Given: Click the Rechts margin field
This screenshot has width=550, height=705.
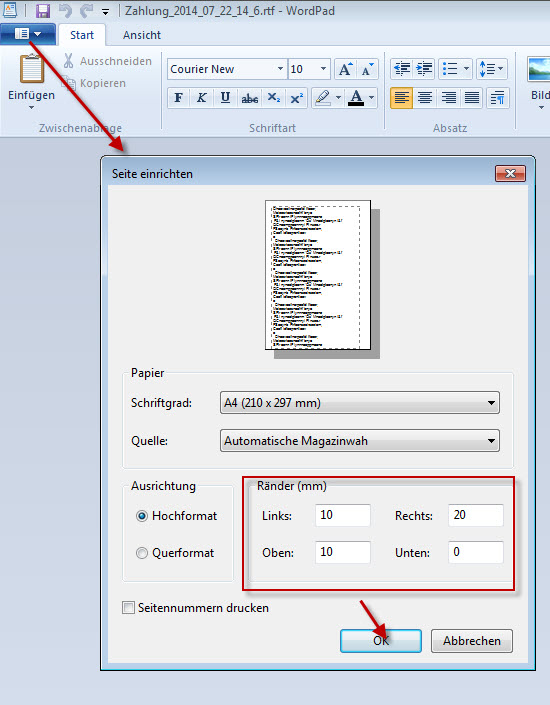Looking at the screenshot, I should tap(476, 515).
